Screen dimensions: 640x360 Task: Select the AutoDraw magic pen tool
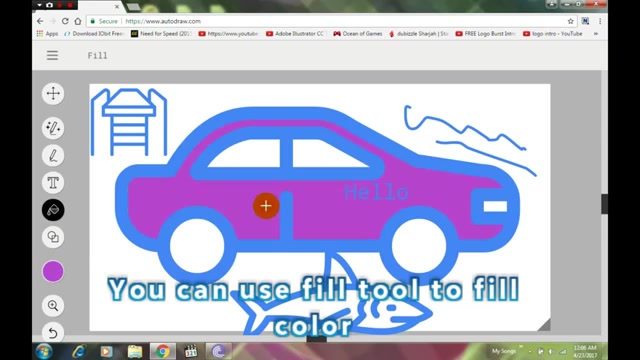[x=53, y=128]
